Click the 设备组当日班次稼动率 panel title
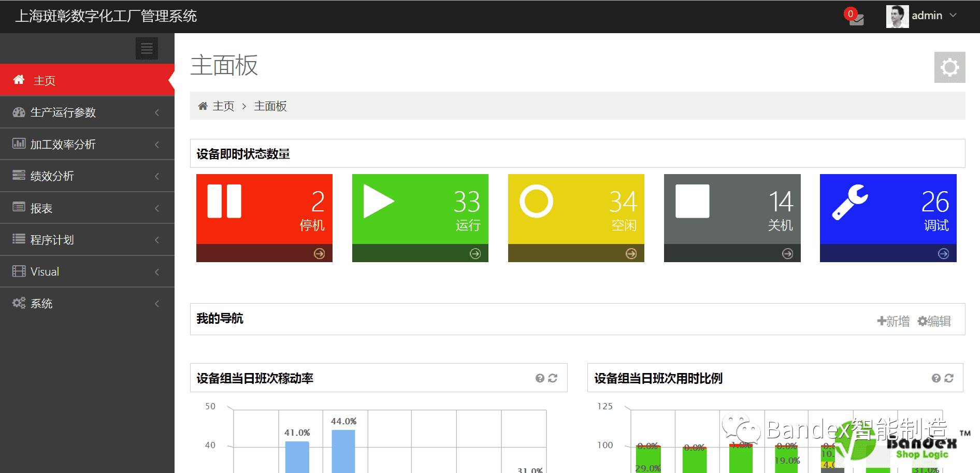 (255, 378)
